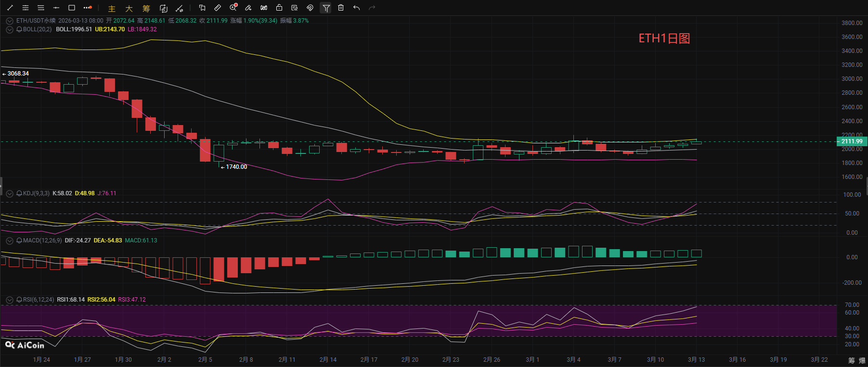
Task: Select the rectangle shape tool
Action: tap(72, 8)
